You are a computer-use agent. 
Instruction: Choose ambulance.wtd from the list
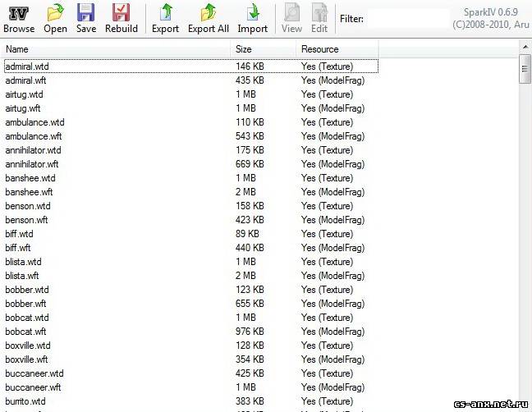coord(191,122)
